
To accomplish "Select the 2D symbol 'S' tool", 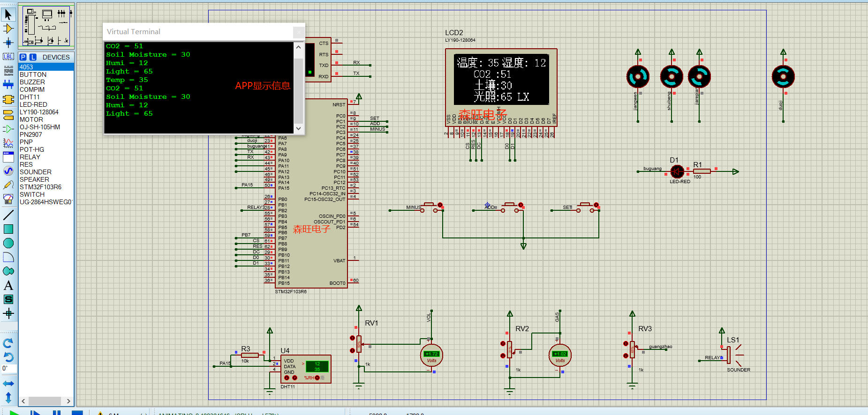I will (x=8, y=299).
